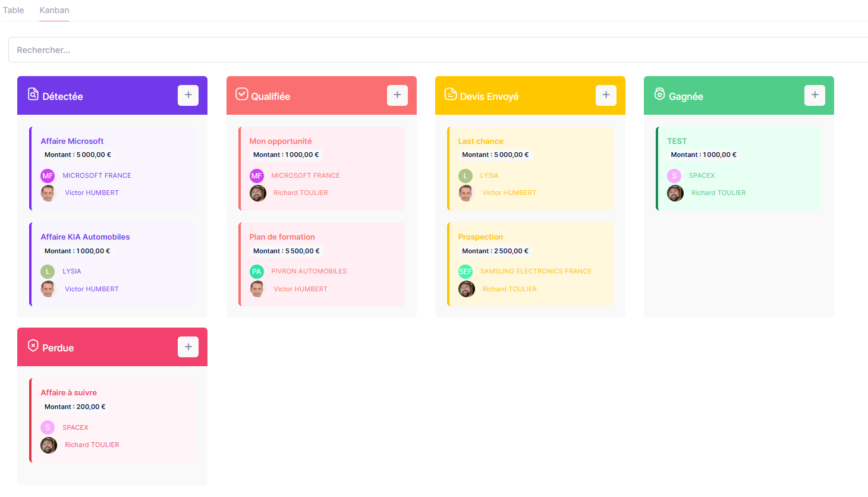Add a new card in Qualifiée column
868x497 pixels.
pos(397,95)
